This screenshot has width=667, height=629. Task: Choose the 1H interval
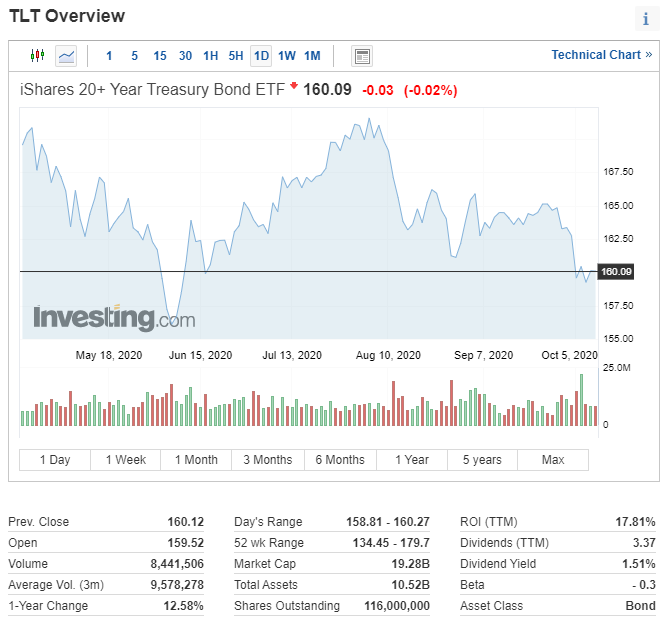[211, 56]
